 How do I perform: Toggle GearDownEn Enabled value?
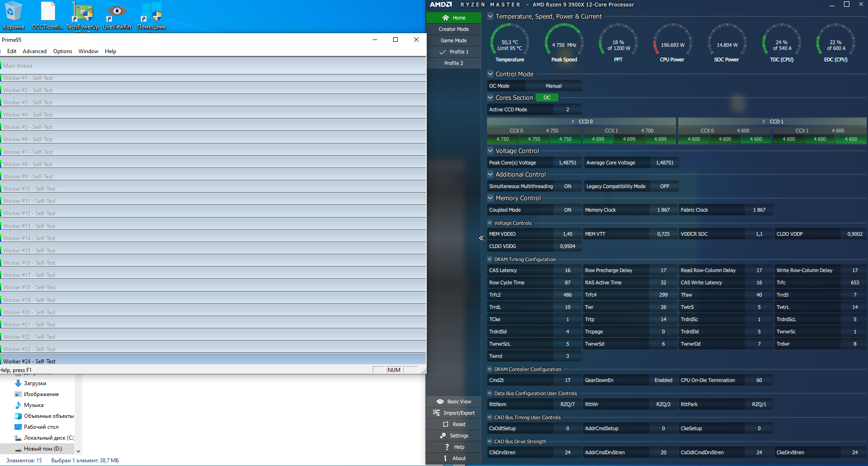coord(663,380)
